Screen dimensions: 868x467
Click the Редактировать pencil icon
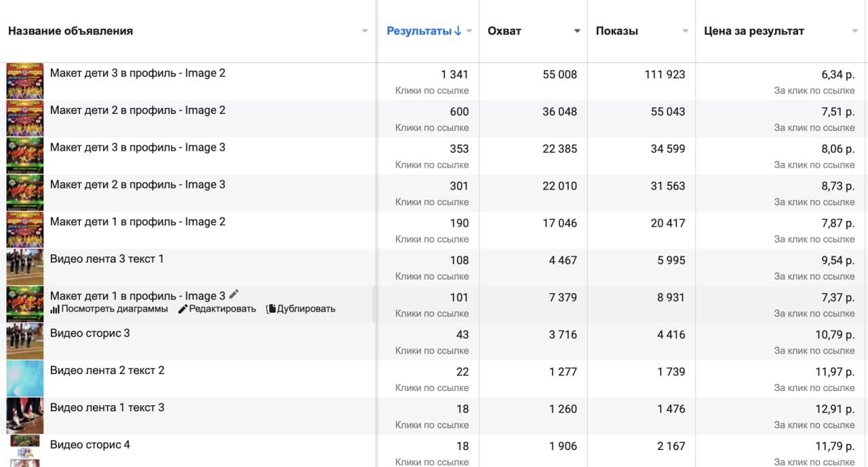(182, 309)
